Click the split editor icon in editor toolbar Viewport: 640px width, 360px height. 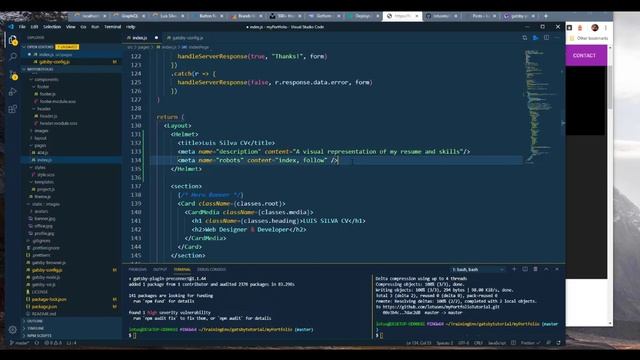pyautogui.click(x=546, y=38)
